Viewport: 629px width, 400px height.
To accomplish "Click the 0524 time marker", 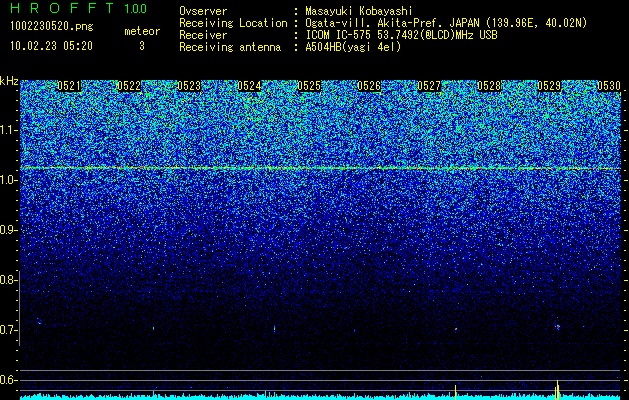I will click(x=249, y=86).
